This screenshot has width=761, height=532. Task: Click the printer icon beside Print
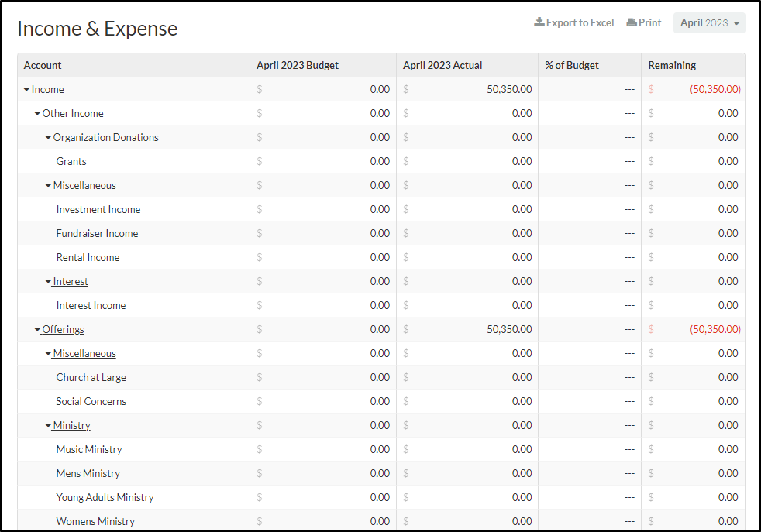632,22
